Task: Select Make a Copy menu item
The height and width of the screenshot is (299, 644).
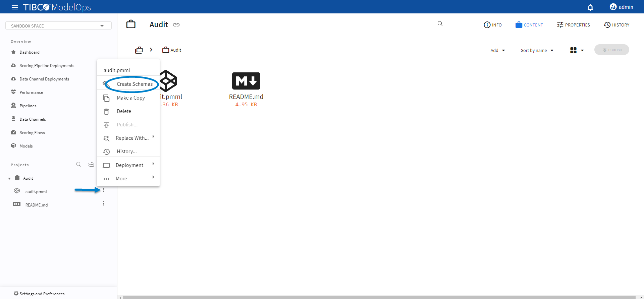Action: coord(128,98)
